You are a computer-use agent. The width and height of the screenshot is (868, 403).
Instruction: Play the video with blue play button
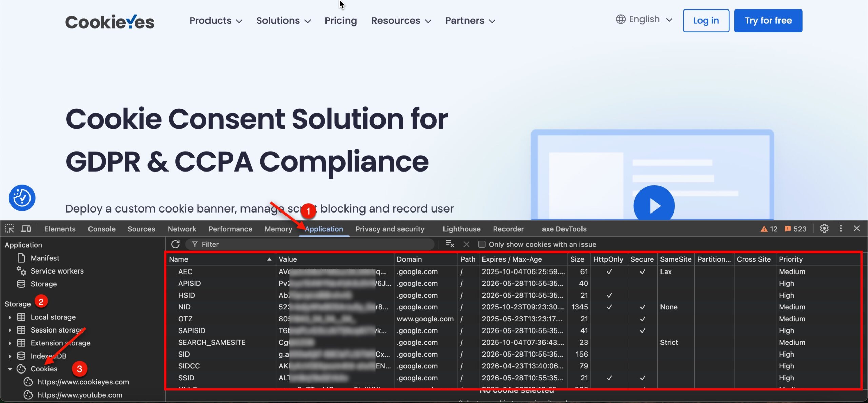click(x=654, y=205)
